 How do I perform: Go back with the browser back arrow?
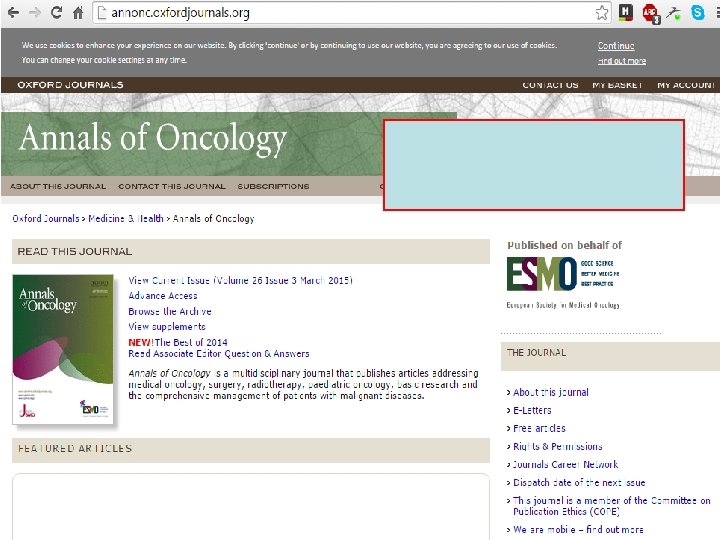(x=13, y=12)
